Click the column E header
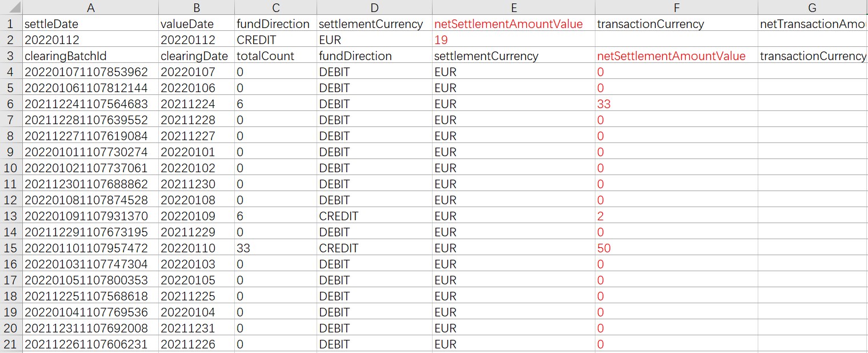The image size is (868, 353). click(513, 7)
